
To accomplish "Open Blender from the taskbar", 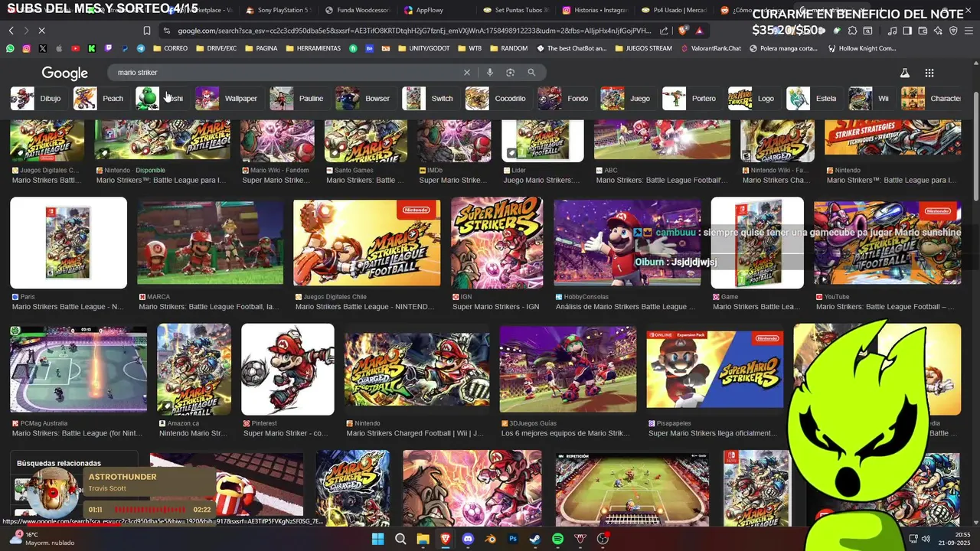I will pos(491,539).
